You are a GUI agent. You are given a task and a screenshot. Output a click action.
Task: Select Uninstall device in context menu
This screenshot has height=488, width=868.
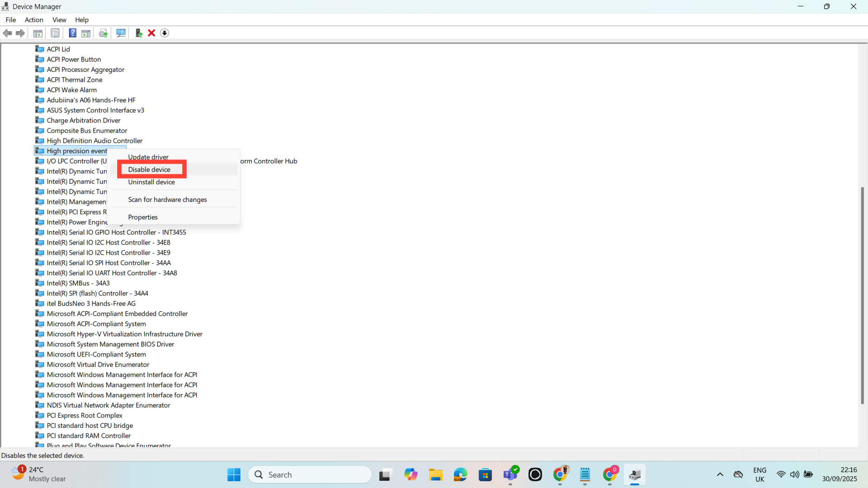point(151,182)
